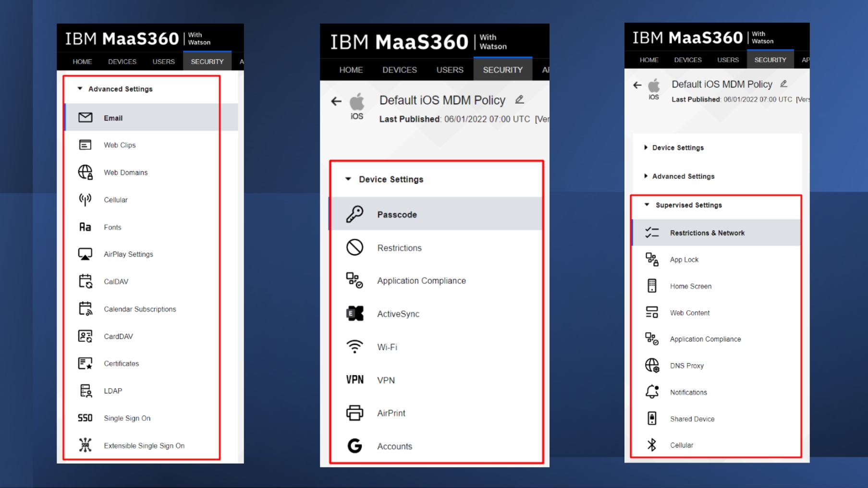The width and height of the screenshot is (868, 488).
Task: Select SECURITY tab in middle panel
Action: tap(502, 70)
